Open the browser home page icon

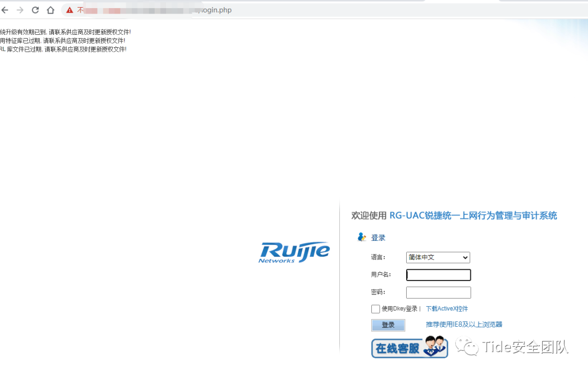(x=51, y=10)
